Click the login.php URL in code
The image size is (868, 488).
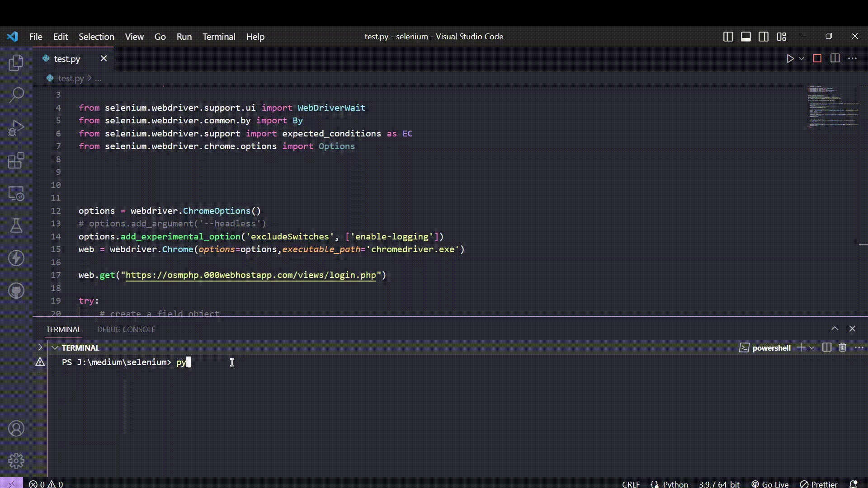(x=250, y=275)
